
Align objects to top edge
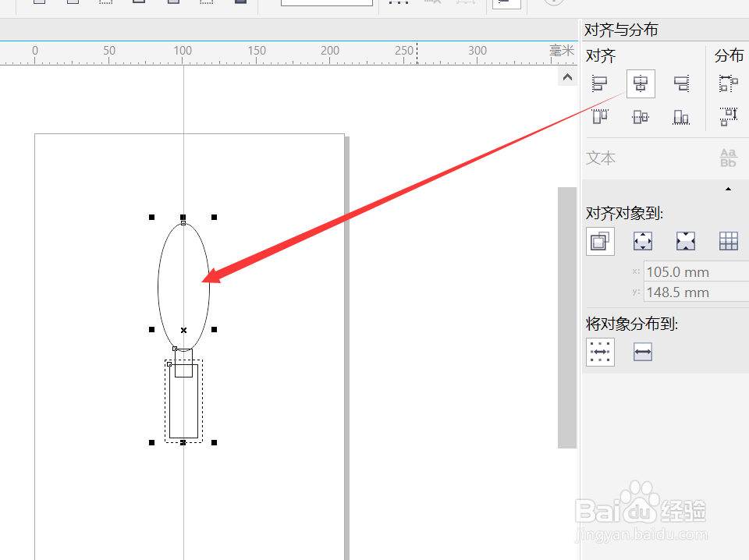[x=600, y=117]
